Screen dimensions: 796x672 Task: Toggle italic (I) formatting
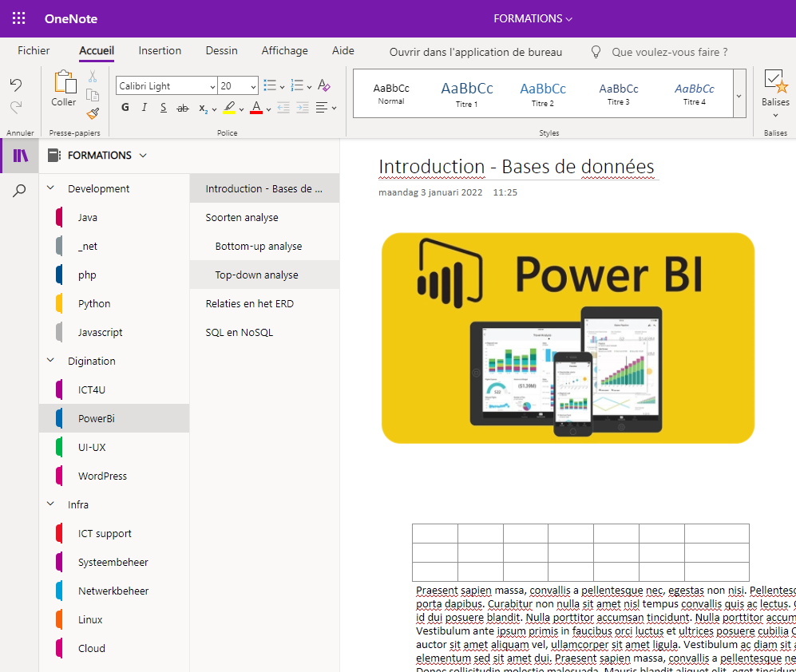point(145,108)
